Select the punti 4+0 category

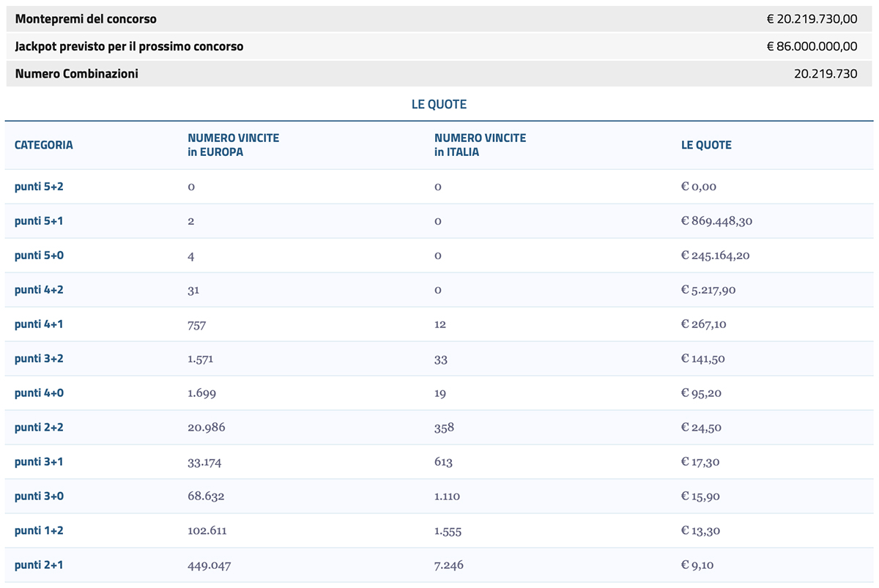[x=37, y=392]
